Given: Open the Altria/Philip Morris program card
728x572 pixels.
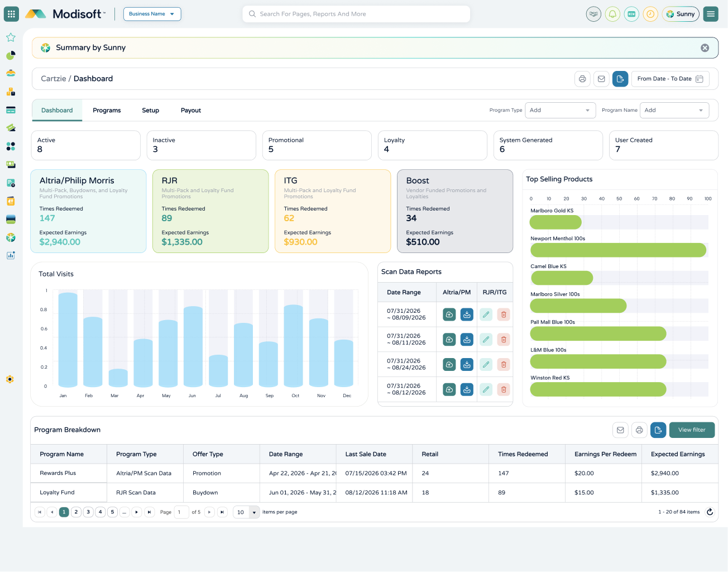Looking at the screenshot, I should tap(88, 211).
